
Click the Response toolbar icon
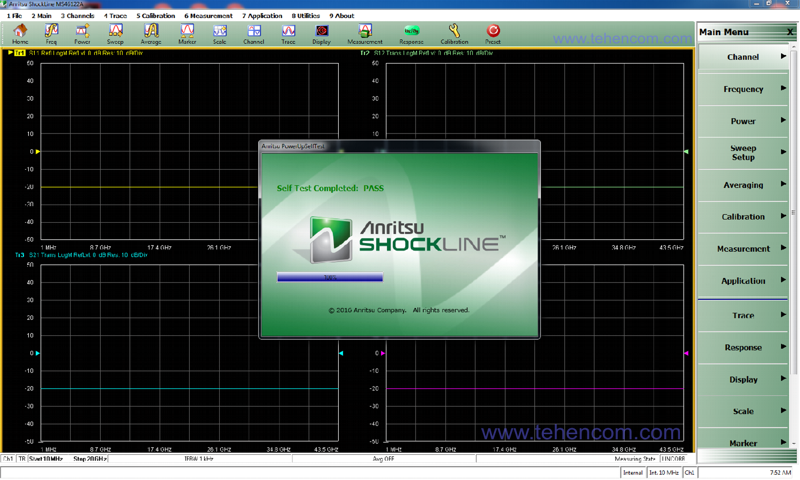click(411, 34)
